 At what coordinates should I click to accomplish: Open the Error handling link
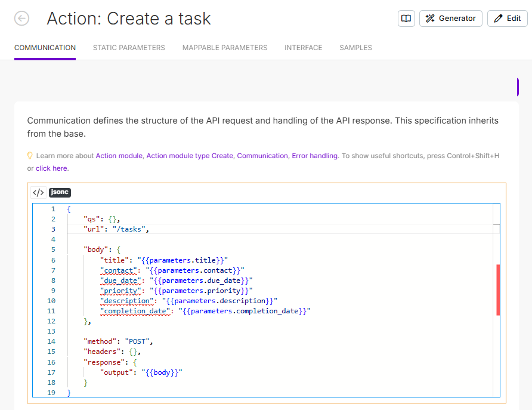pos(314,156)
